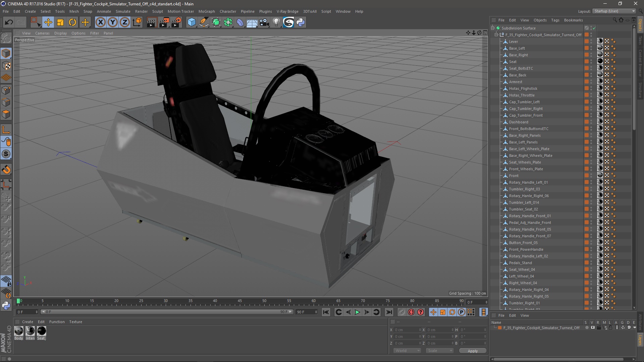Open the Layout Startup dropdown

pyautogui.click(x=614, y=11)
